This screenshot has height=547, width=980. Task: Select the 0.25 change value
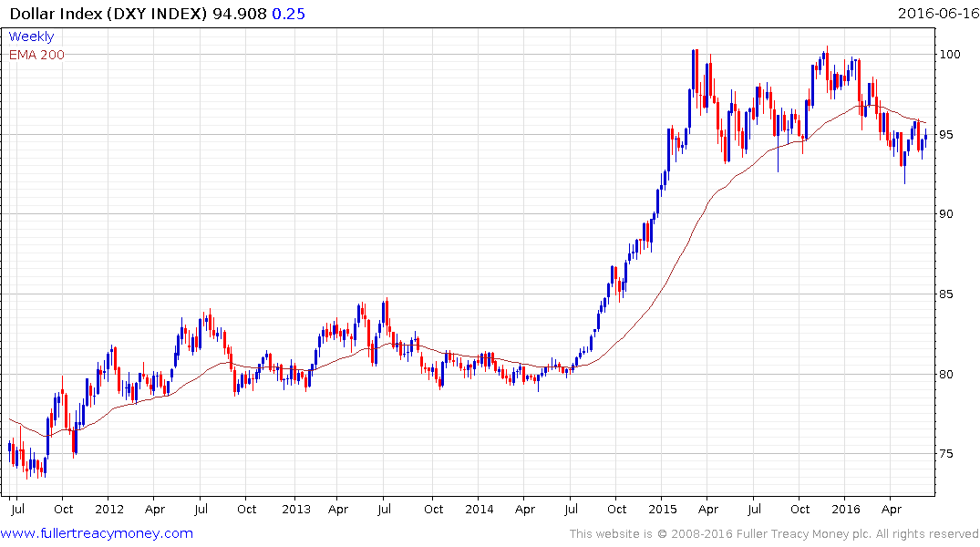point(289,14)
